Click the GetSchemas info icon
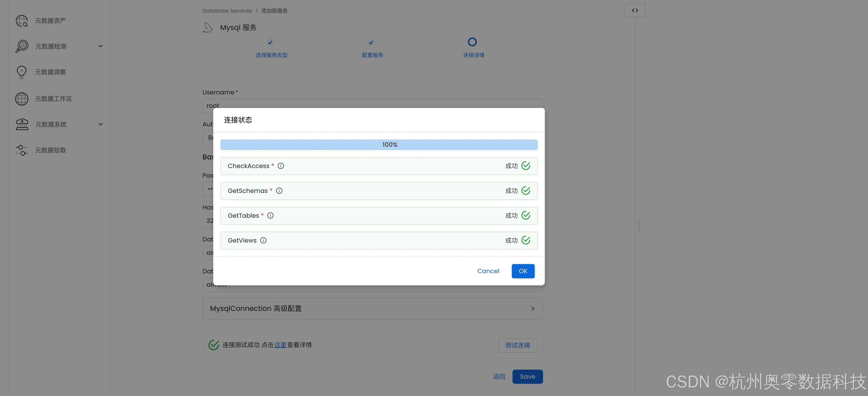The width and height of the screenshot is (868, 396). 279,191
